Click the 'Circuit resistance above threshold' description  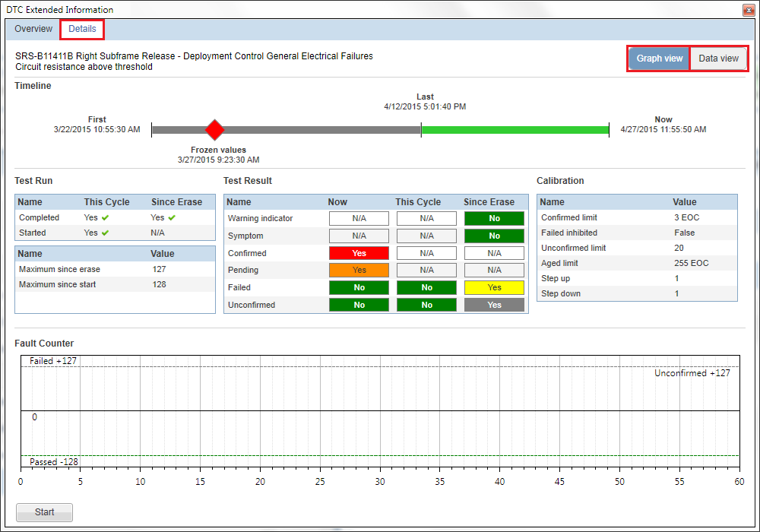pyautogui.click(x=84, y=67)
